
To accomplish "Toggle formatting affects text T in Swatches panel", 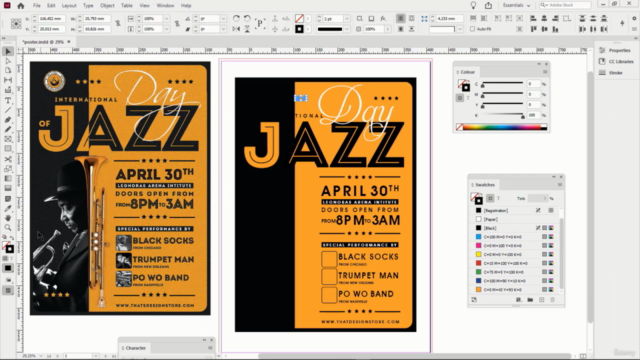I will (x=498, y=198).
